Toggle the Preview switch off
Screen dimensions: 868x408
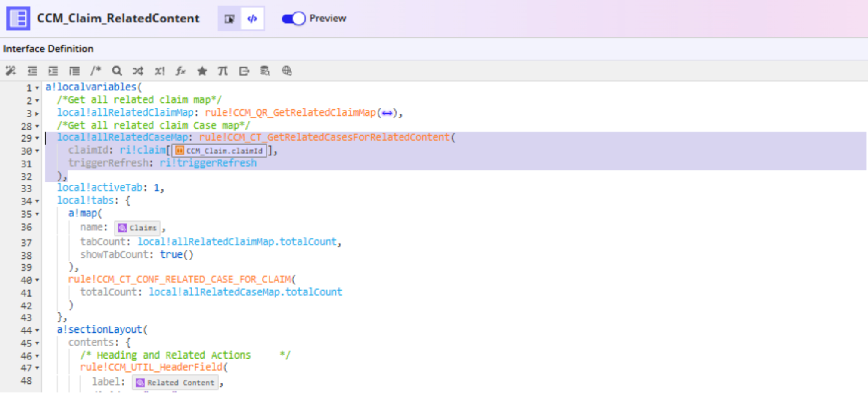tap(294, 19)
